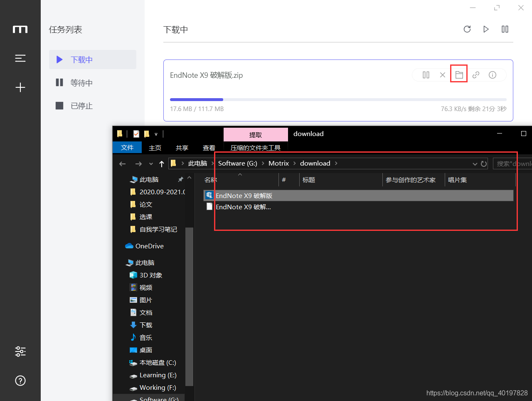Open the 共享 ribbon tab in Explorer
This screenshot has width=532, height=401.
coord(182,148)
